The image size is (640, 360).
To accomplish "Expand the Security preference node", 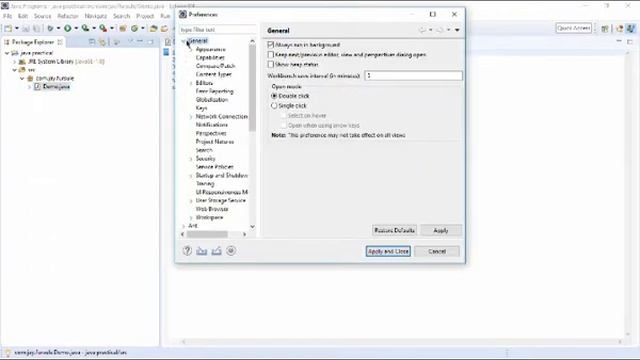I will (191, 159).
